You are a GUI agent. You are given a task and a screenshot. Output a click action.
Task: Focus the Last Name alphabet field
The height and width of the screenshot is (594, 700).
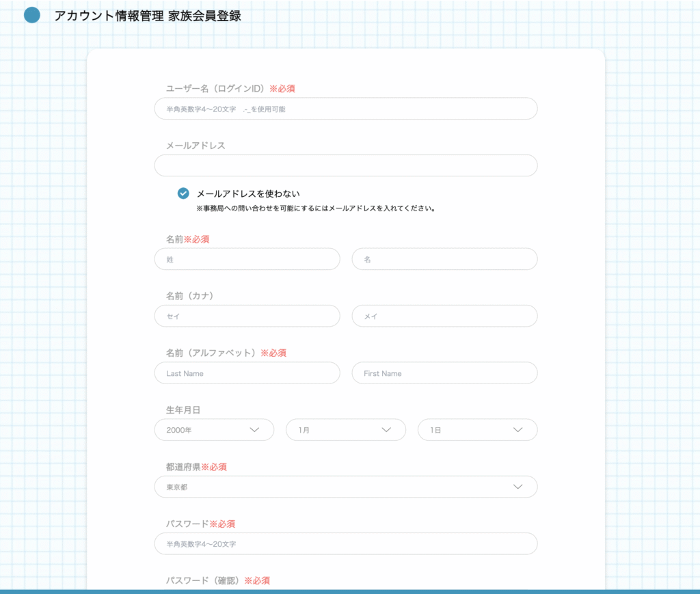coord(247,373)
